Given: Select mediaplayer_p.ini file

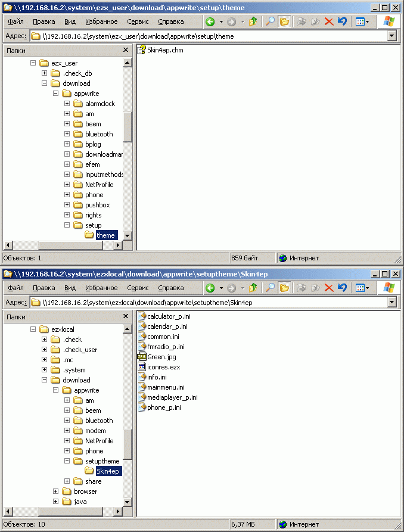Looking at the screenshot, I should point(167,397).
